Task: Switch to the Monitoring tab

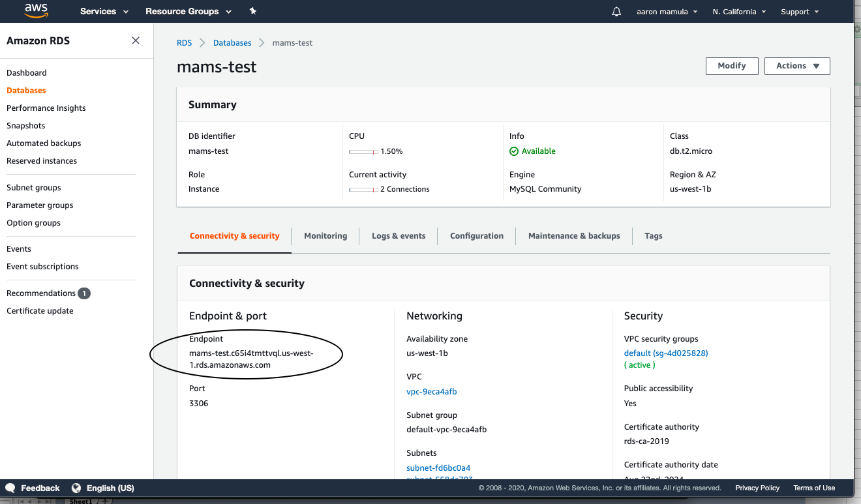Action: [325, 236]
